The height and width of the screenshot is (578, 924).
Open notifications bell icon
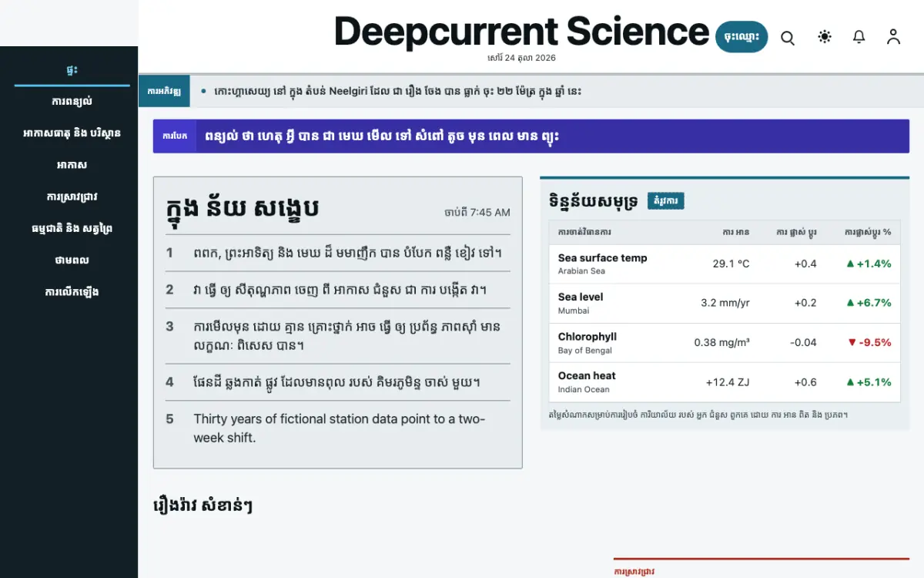859,36
